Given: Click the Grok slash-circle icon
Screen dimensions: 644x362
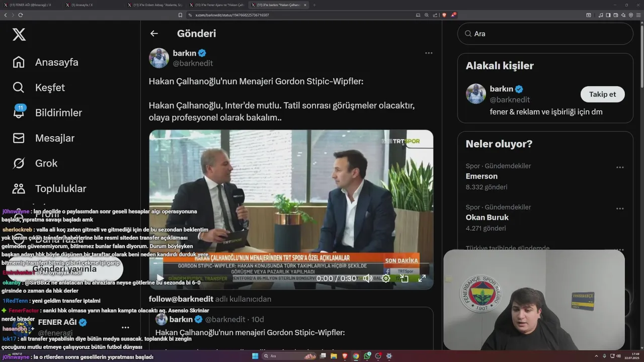Looking at the screenshot, I should [19, 163].
